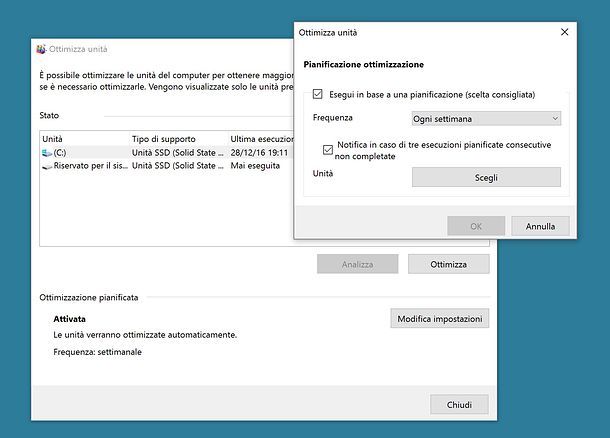Screen dimensions: 610x438
Task: Select the '28/12/16 19:11' last run cell
Action: pos(259,153)
